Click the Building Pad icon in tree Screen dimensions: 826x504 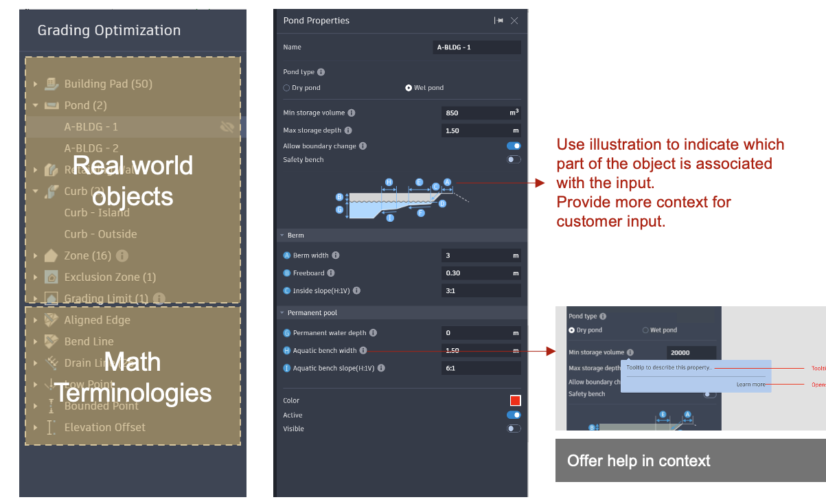pyautogui.click(x=51, y=84)
